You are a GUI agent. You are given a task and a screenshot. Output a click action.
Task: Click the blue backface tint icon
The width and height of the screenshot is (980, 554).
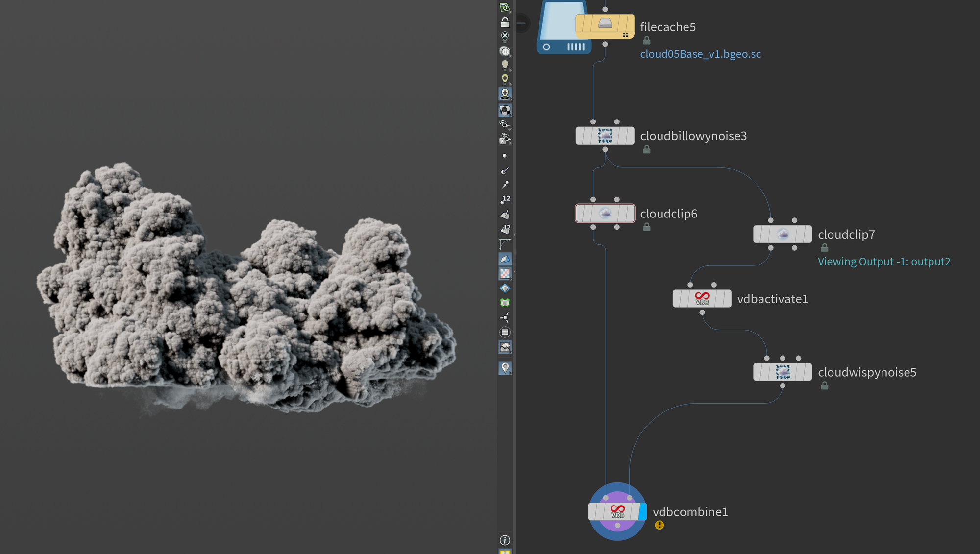click(x=505, y=259)
